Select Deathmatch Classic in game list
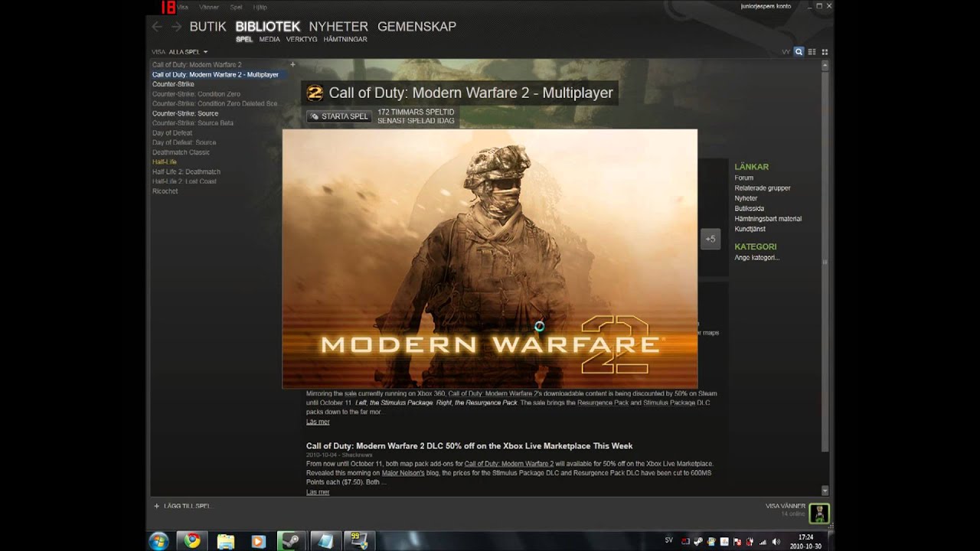The height and width of the screenshot is (551, 980). tap(181, 152)
